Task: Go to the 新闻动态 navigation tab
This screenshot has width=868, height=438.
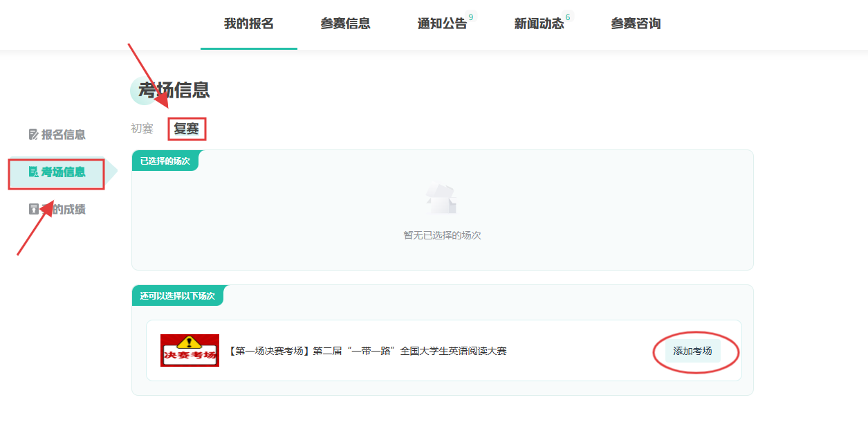Action: [x=539, y=24]
